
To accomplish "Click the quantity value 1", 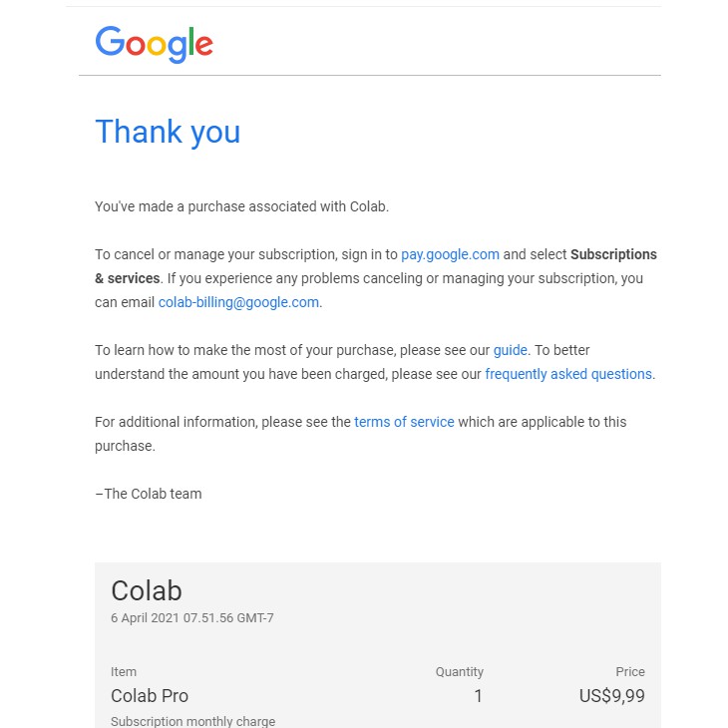I will point(479,695).
